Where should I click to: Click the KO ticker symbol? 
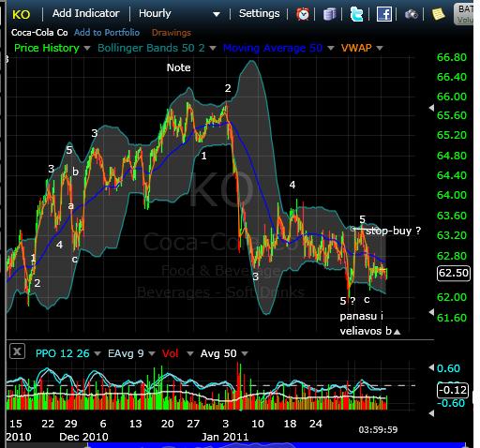22,14
